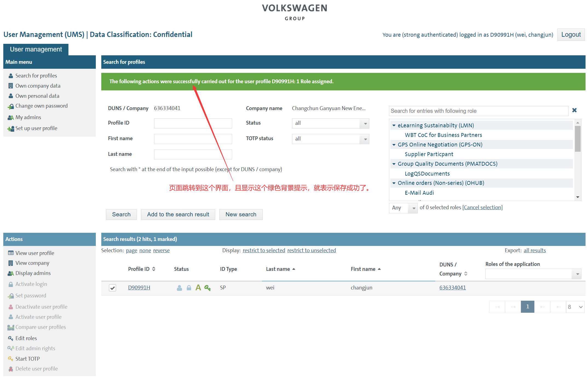The width and height of the screenshot is (588, 379).
Task: Click the reverse selection link
Action: 161,251
